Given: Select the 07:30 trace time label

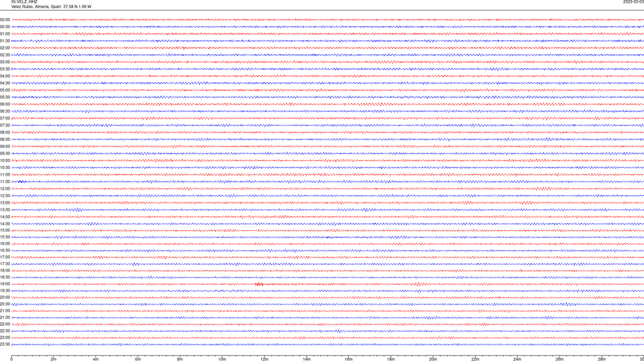Looking at the screenshot, I should pos(5,125).
